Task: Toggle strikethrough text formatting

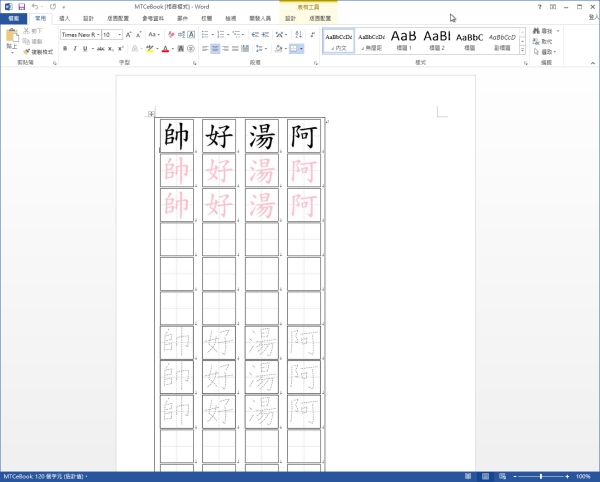Action: click(100, 48)
